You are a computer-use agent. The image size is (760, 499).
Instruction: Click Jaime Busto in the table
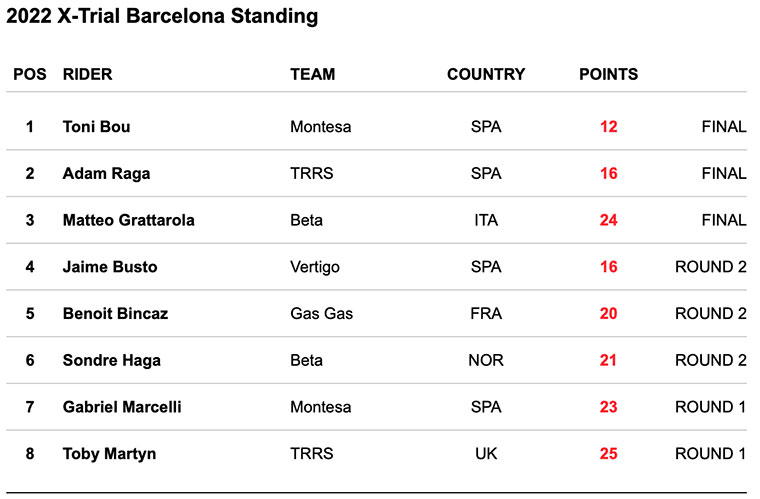tap(110, 267)
